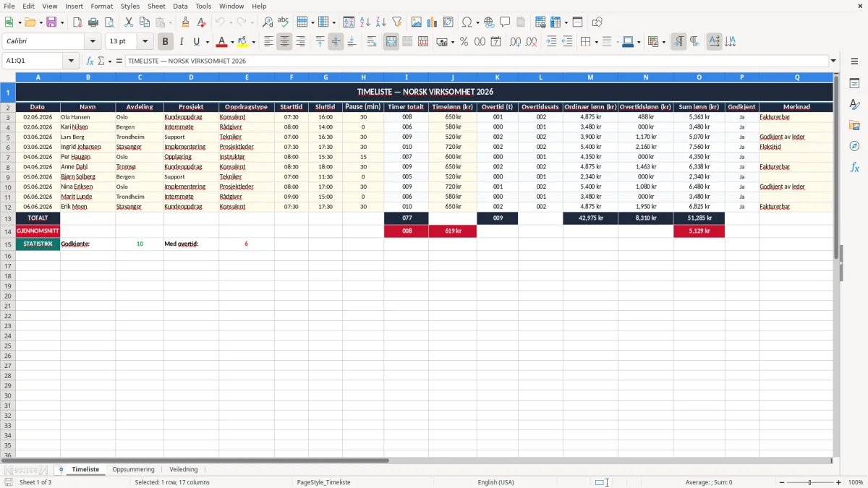Open Background Color dropdown arrow

[253, 42]
